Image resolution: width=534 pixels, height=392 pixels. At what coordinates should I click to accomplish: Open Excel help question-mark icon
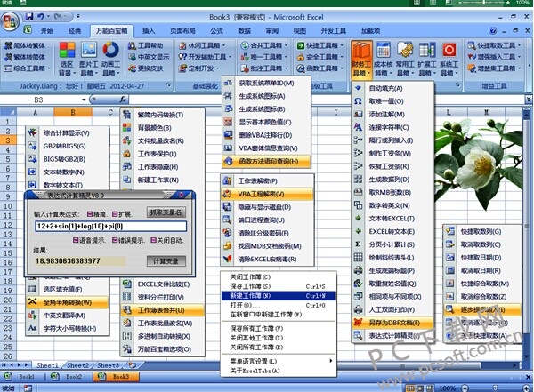[x=493, y=31]
